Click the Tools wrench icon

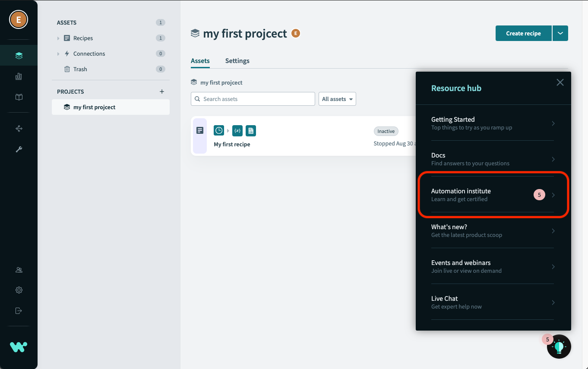point(19,149)
